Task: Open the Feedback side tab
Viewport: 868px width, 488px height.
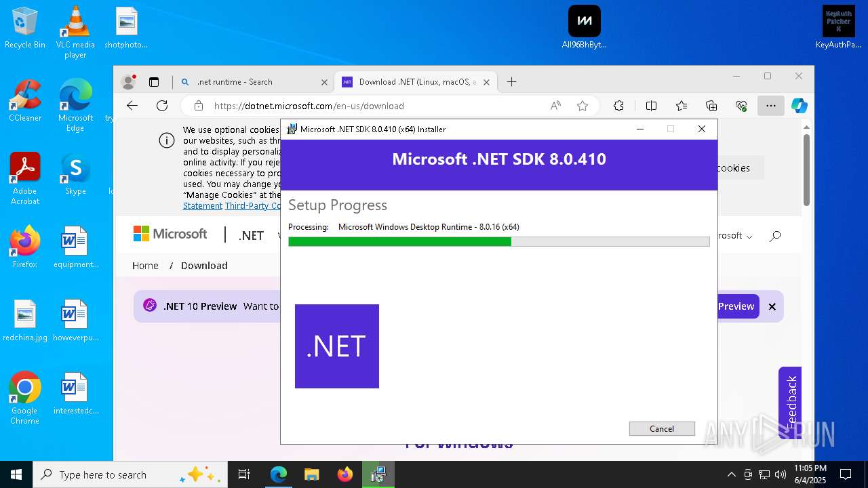Action: coord(791,402)
